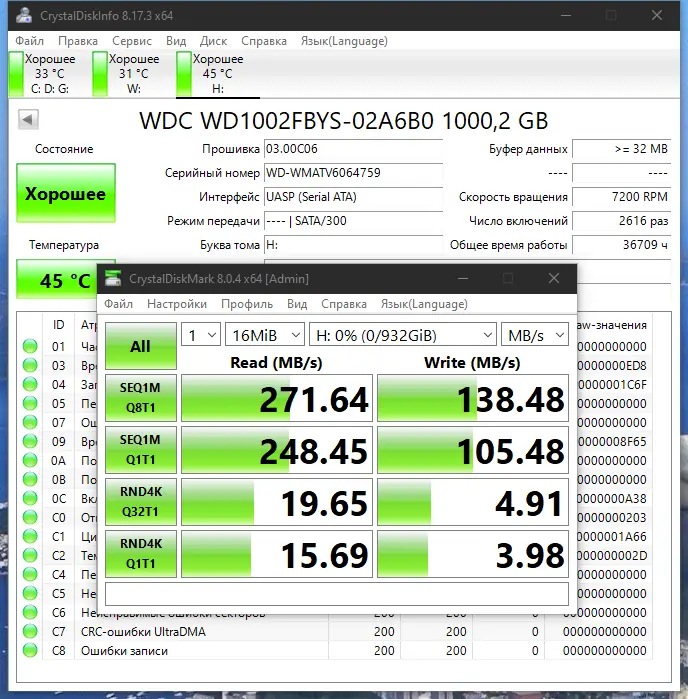The height and width of the screenshot is (699, 688).
Task: Open CrystalDiskMark Вид menu
Action: coord(297,304)
